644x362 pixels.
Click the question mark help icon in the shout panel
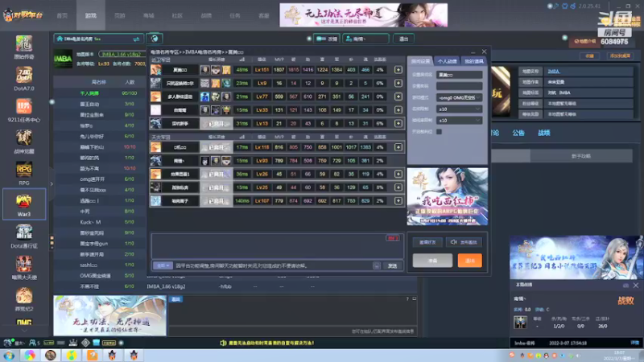click(407, 298)
